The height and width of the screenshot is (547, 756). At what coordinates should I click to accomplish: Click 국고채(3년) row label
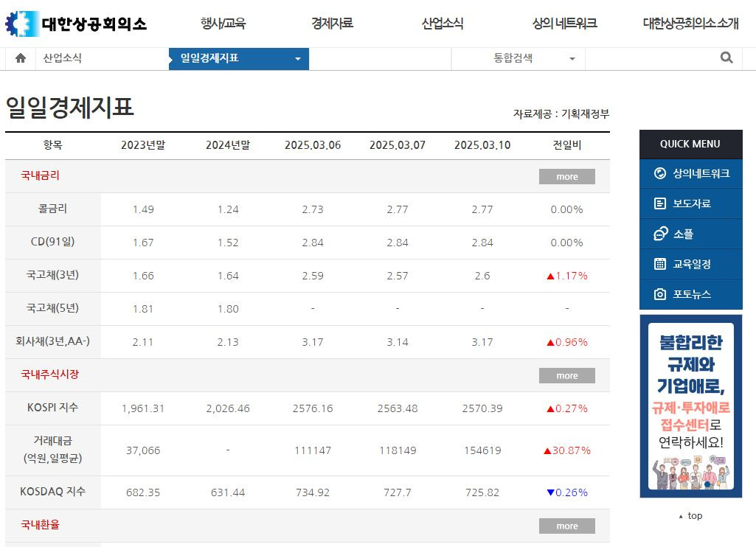pyautogui.click(x=52, y=275)
